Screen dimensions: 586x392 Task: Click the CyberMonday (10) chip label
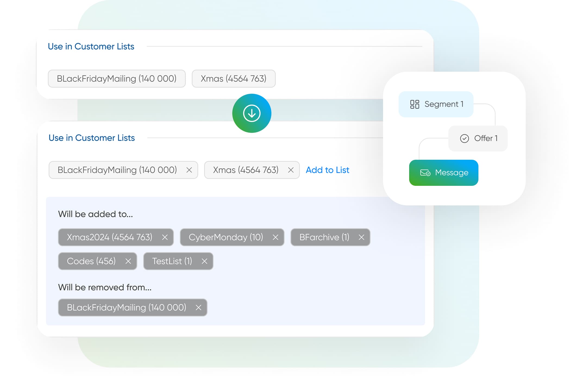click(226, 237)
